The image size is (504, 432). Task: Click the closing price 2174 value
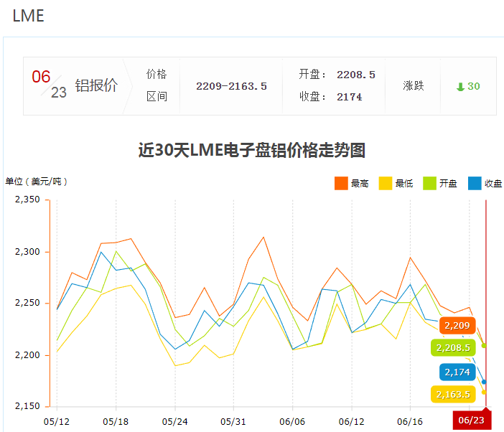(x=350, y=97)
